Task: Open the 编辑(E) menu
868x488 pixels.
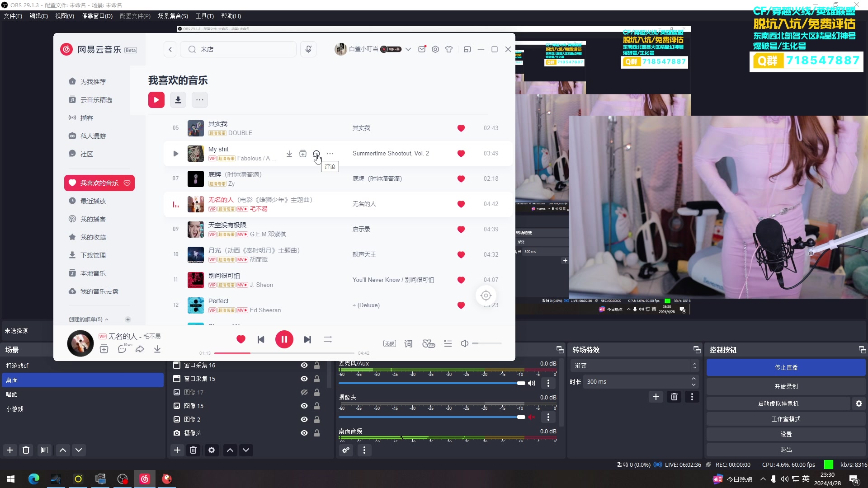Action: click(38, 16)
